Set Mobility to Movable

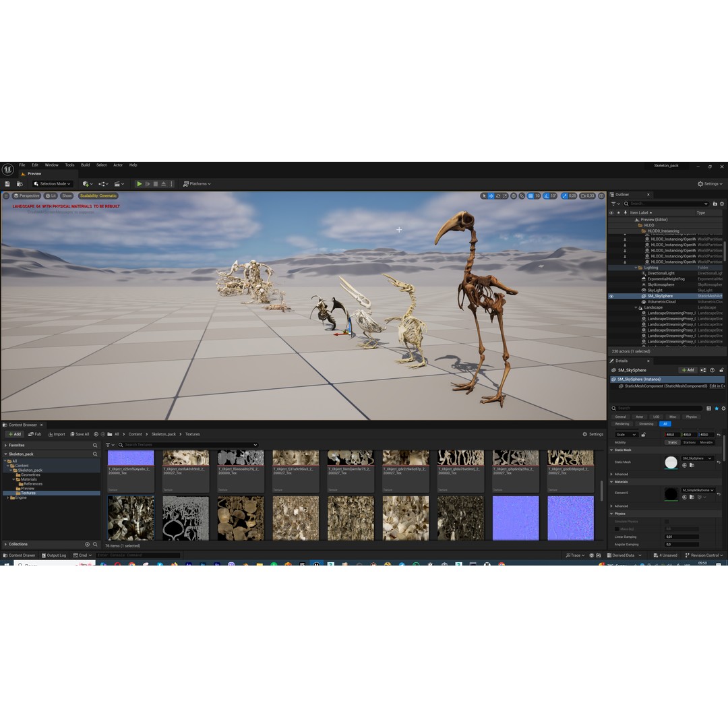(706, 442)
